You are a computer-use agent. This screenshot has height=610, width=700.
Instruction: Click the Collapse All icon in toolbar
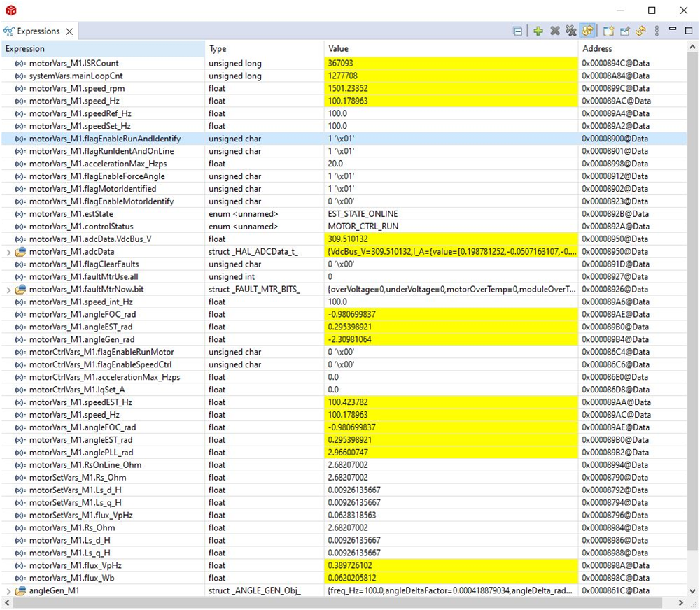pyautogui.click(x=517, y=31)
